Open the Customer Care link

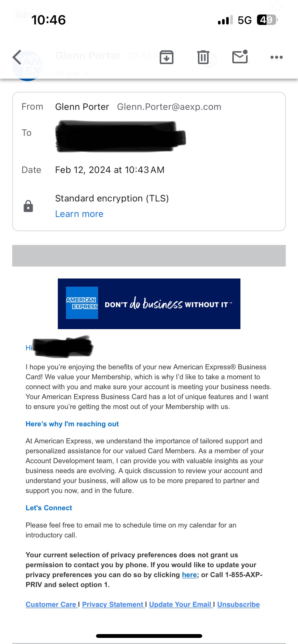click(x=51, y=604)
